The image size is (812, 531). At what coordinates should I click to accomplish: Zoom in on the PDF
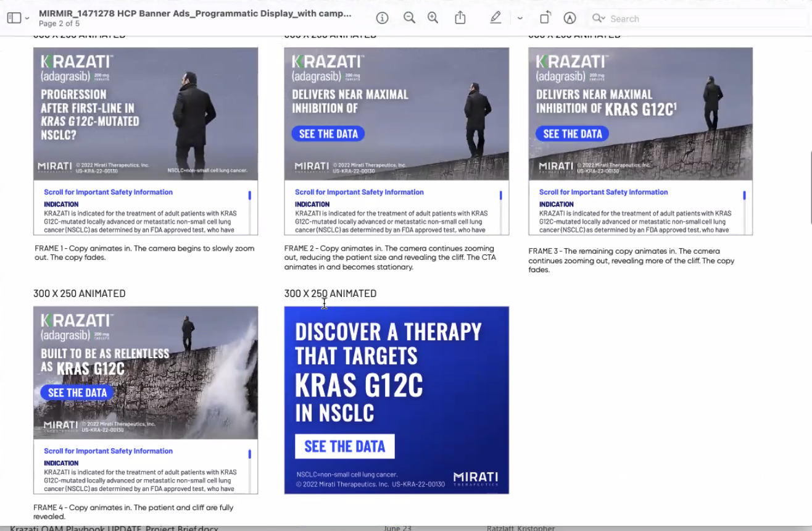click(x=433, y=19)
